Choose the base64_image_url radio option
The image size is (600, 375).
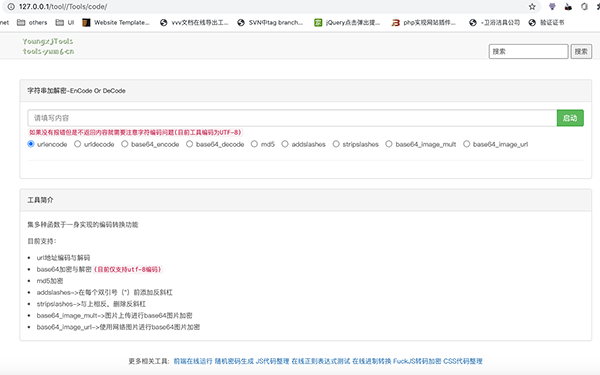[466, 144]
